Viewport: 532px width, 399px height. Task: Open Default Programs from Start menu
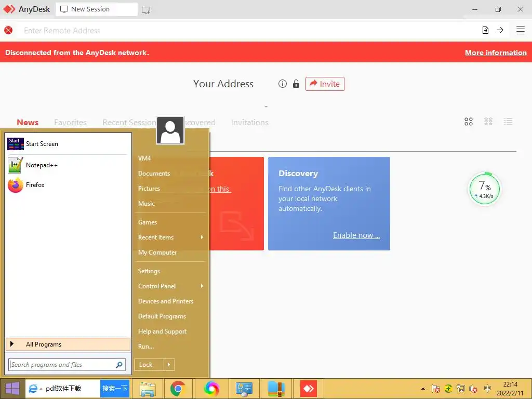pyautogui.click(x=162, y=316)
